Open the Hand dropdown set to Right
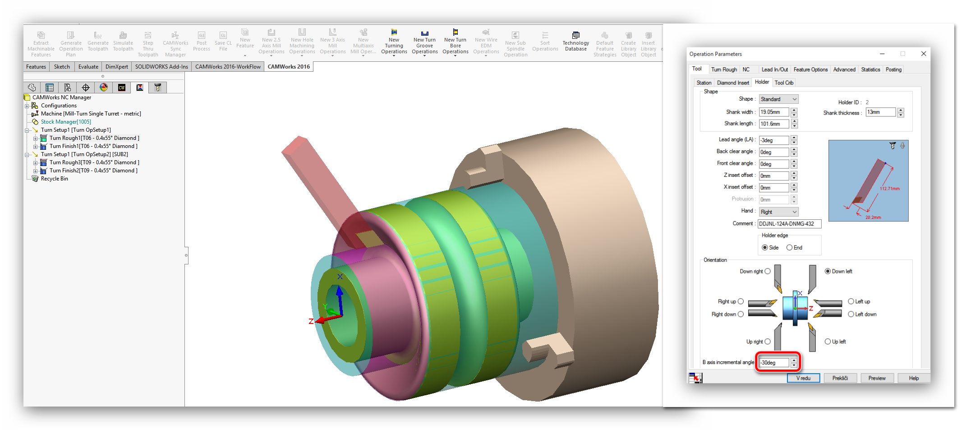The width and height of the screenshot is (980, 430). [x=778, y=212]
